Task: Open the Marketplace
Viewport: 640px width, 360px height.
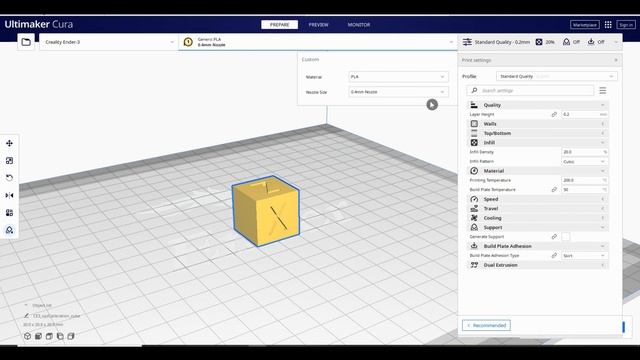Action: click(x=585, y=25)
